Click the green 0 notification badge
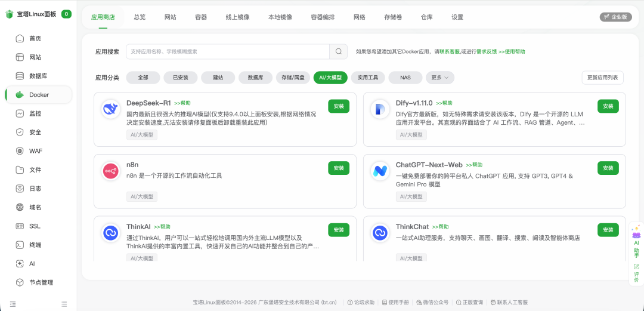The height and width of the screenshot is (311, 644). (x=67, y=14)
